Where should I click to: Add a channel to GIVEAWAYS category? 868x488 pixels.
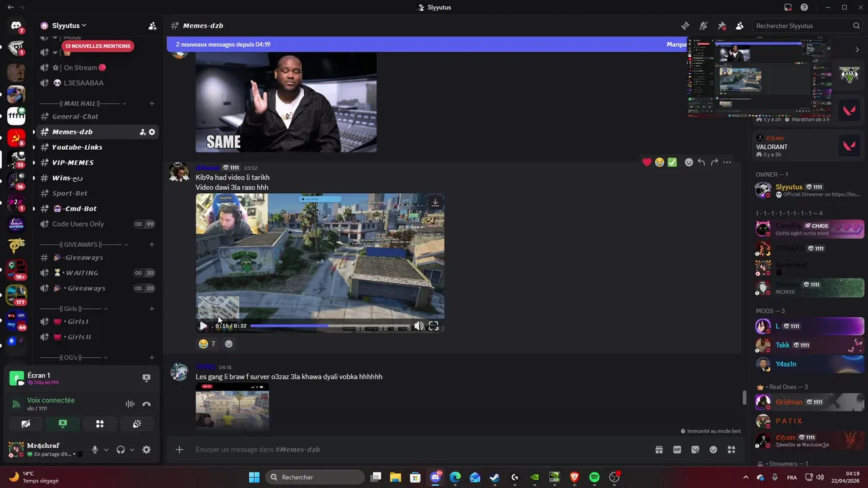pos(152,245)
